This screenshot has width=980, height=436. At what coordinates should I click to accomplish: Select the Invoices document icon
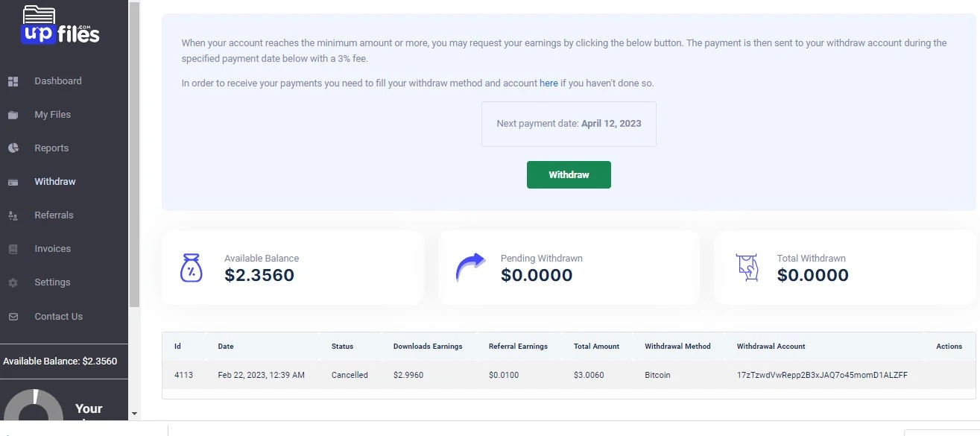(x=13, y=249)
